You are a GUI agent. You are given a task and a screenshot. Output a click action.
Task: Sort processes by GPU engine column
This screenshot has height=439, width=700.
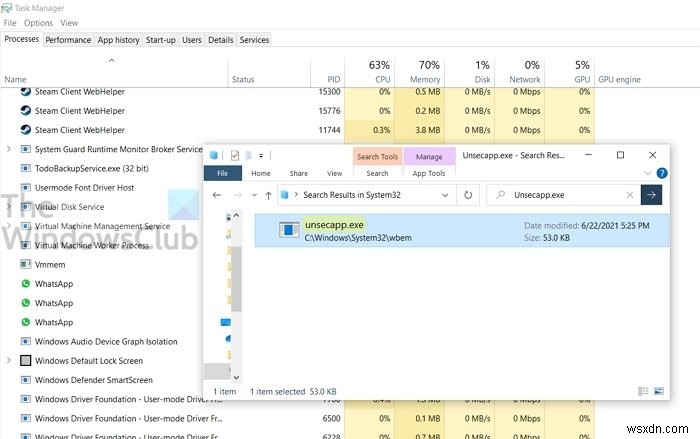pyautogui.click(x=619, y=79)
